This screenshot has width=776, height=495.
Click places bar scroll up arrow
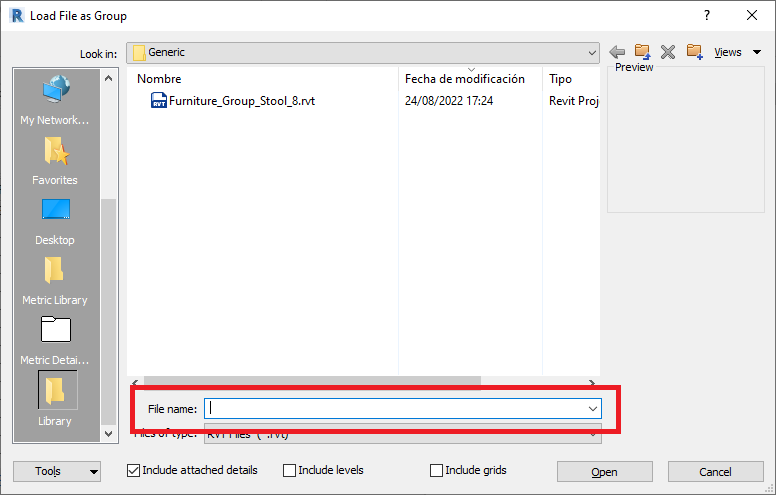(x=108, y=78)
